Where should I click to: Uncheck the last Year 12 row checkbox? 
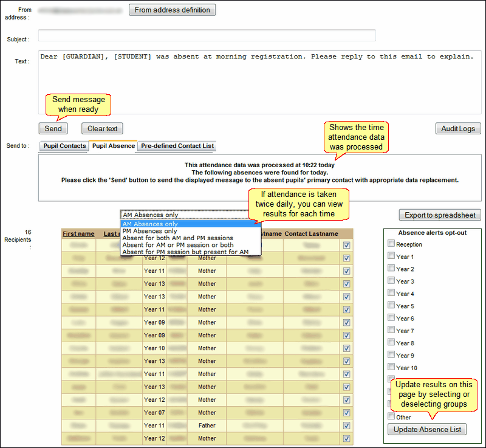tap(346, 438)
